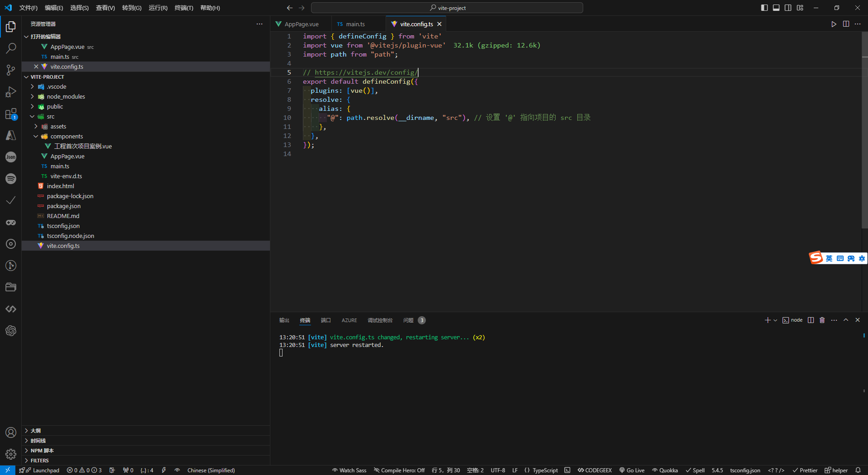
Task: Collapse the VITE-PROJECT folder section
Action: 26,77
